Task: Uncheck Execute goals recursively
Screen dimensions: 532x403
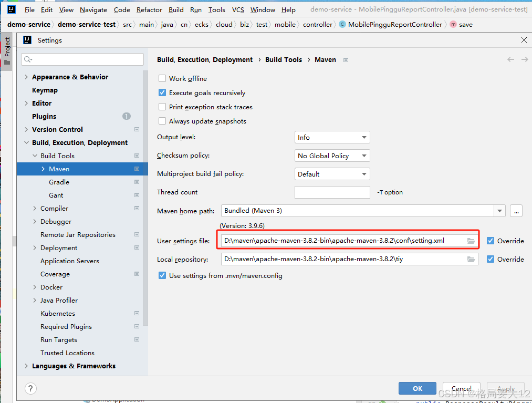Action: click(162, 92)
